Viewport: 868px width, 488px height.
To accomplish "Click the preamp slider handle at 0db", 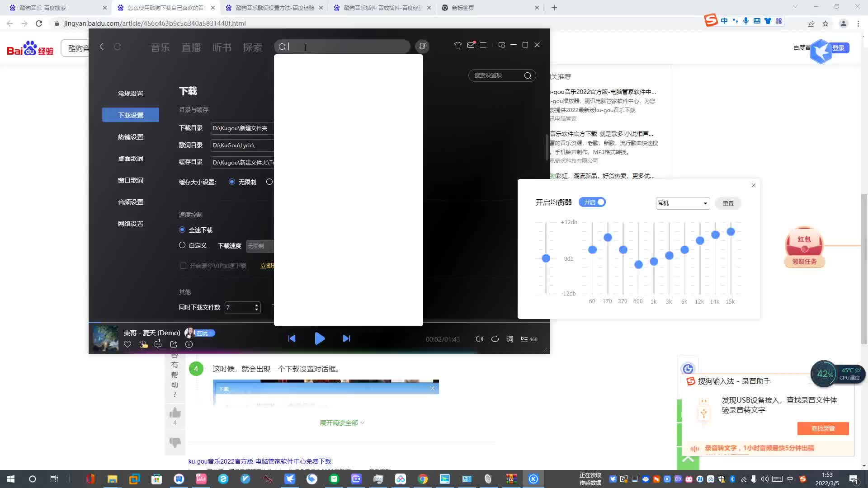I will click(x=546, y=258).
